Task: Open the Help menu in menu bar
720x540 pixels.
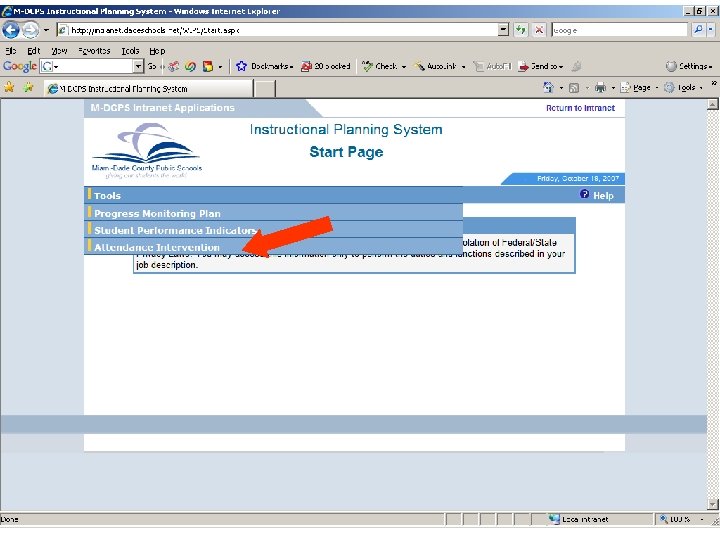Action: [x=157, y=51]
